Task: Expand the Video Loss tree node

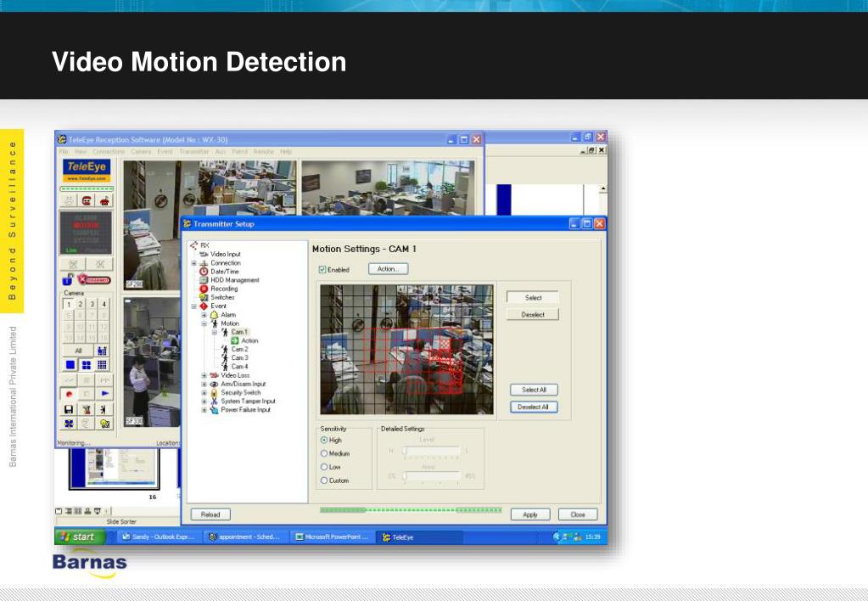Action: [204, 375]
